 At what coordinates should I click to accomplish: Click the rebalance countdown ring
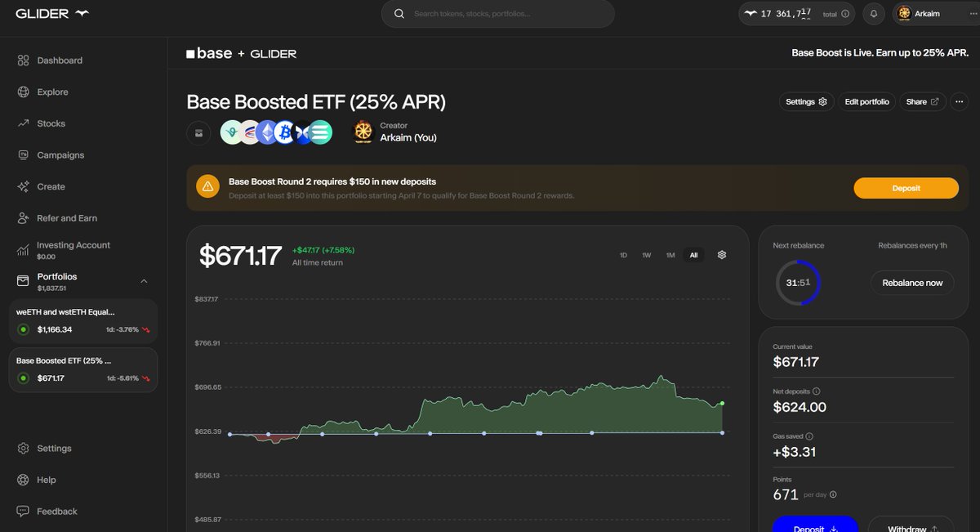[798, 283]
